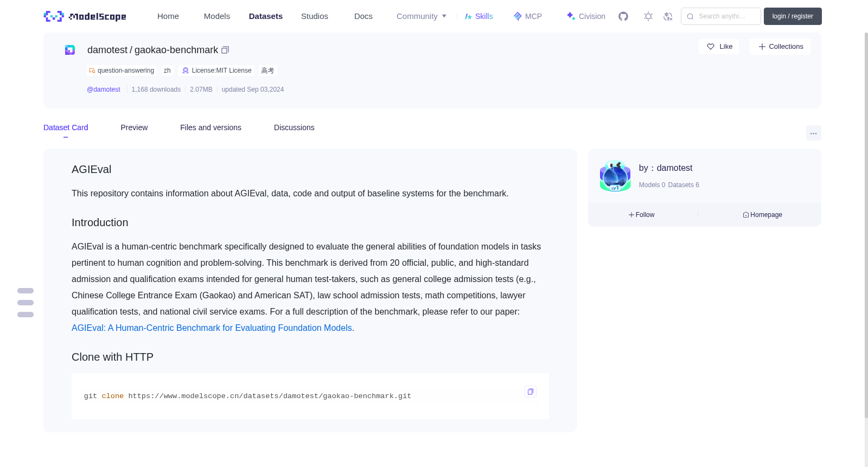Click the 'Datasets 6' count text

[684, 185]
